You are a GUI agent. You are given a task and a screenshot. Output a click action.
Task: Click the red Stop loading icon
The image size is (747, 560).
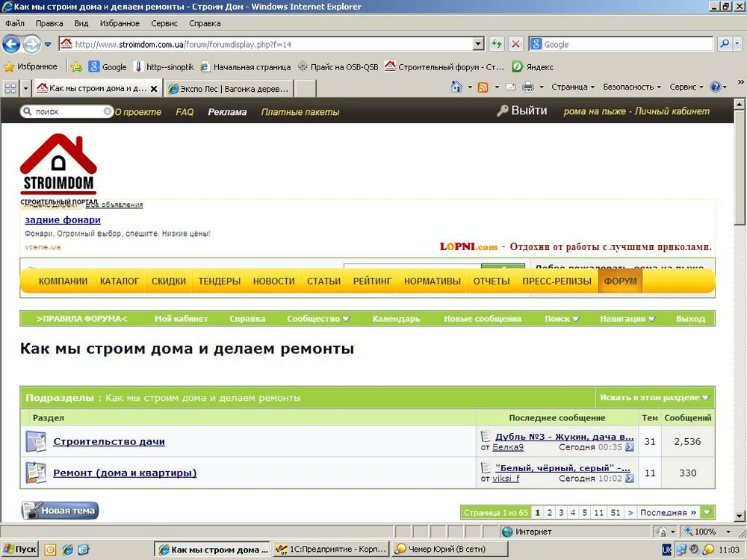(x=515, y=44)
